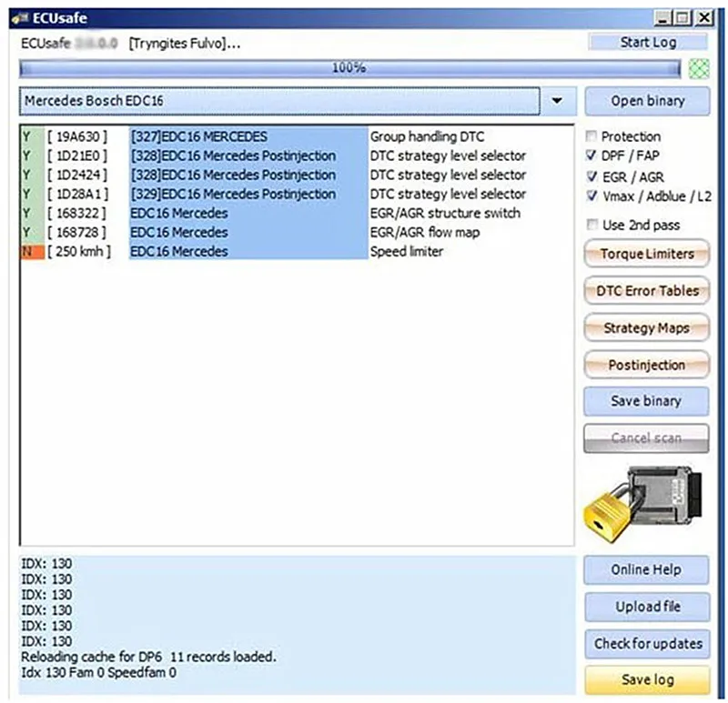This screenshot has width=728, height=703.
Task: Enable Use 2nd pass checkbox
Action: (591, 225)
